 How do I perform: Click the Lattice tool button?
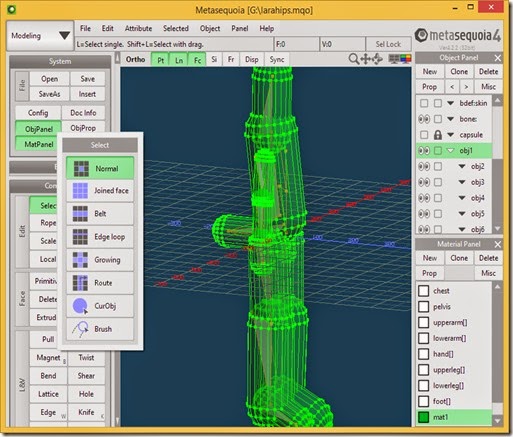pyautogui.click(x=48, y=394)
